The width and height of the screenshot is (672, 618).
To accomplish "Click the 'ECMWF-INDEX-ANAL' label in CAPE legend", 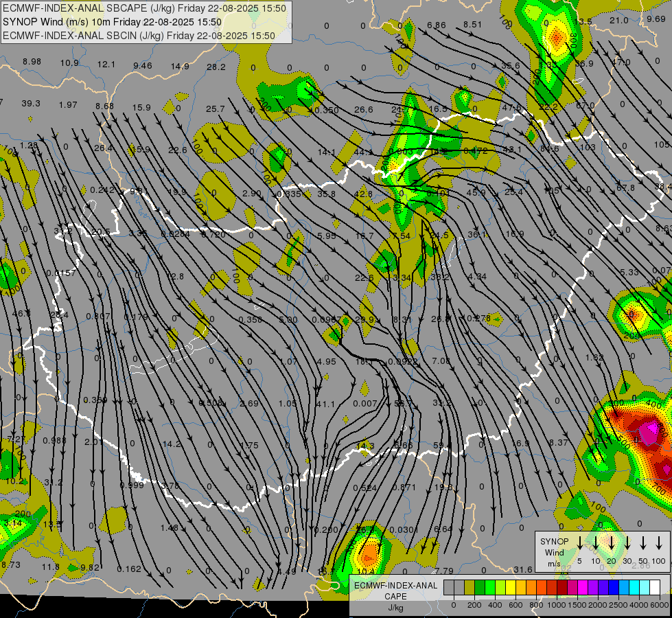I will point(395,586).
